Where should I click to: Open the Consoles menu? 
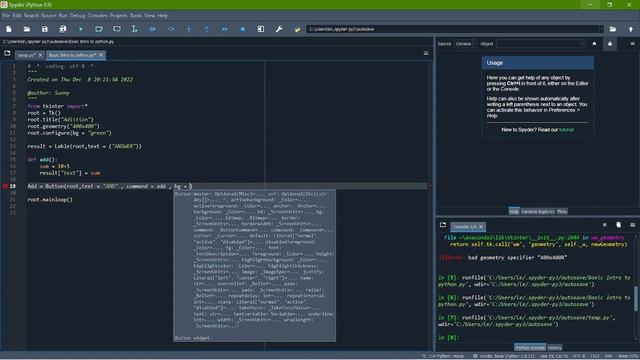coord(97,16)
